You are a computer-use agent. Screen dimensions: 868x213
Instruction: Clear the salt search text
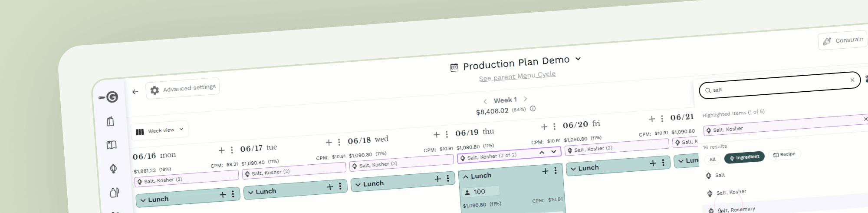pyautogui.click(x=852, y=80)
